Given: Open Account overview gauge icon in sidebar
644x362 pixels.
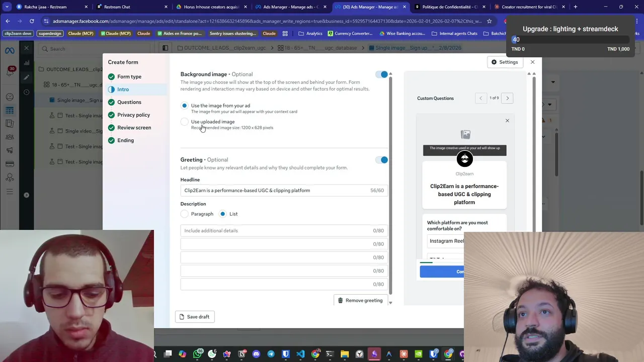Looking at the screenshot, I should pos(10,97).
